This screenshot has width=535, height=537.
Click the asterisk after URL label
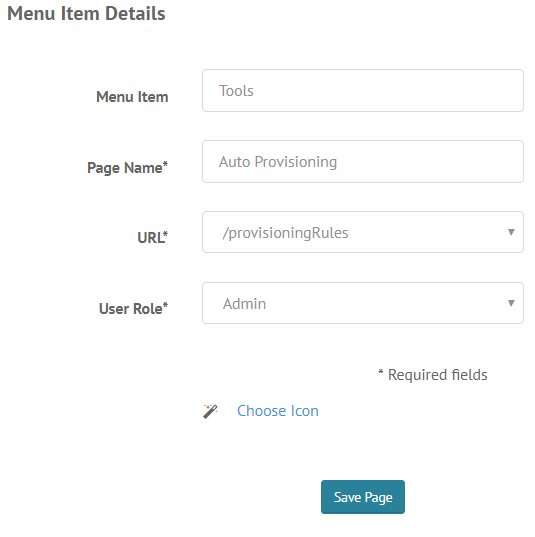pos(165,234)
